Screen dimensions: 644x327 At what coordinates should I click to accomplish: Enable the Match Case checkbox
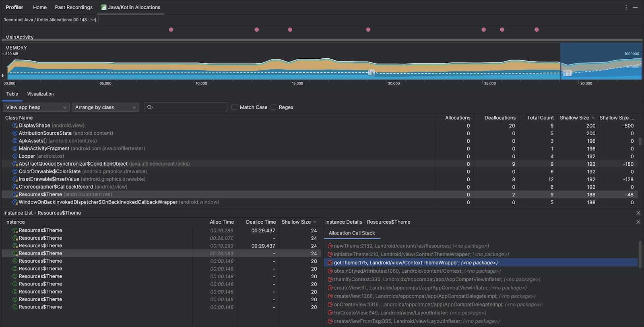(x=234, y=107)
